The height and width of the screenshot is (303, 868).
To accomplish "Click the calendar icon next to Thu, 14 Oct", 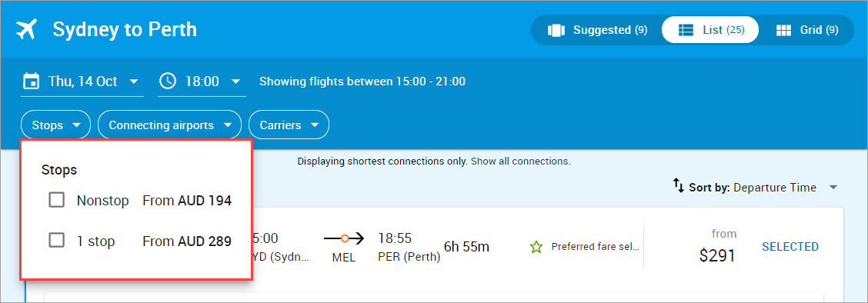I will coord(31,82).
